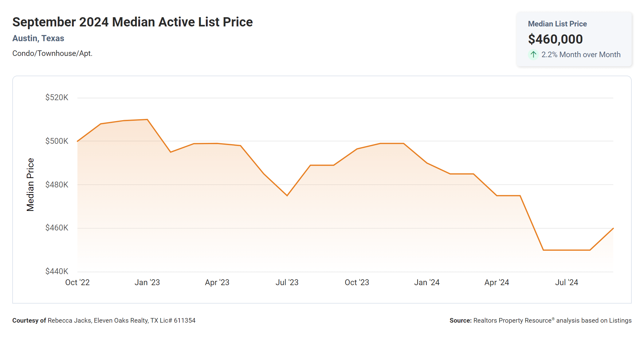Click the $440K y-axis label
The width and height of the screenshot is (644, 338).
pyautogui.click(x=57, y=271)
